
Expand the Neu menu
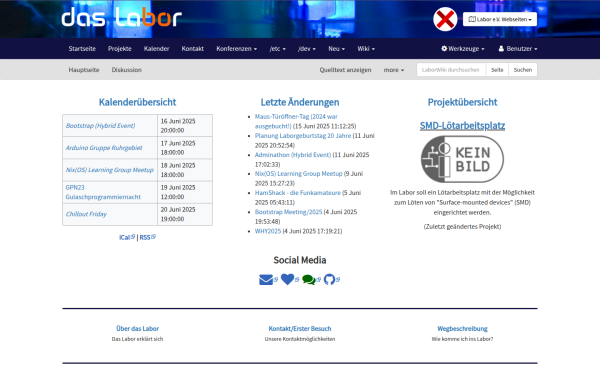[x=336, y=49]
